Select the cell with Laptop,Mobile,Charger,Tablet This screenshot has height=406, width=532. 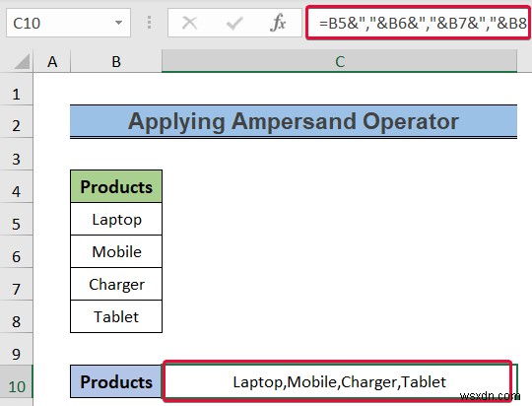(340, 382)
